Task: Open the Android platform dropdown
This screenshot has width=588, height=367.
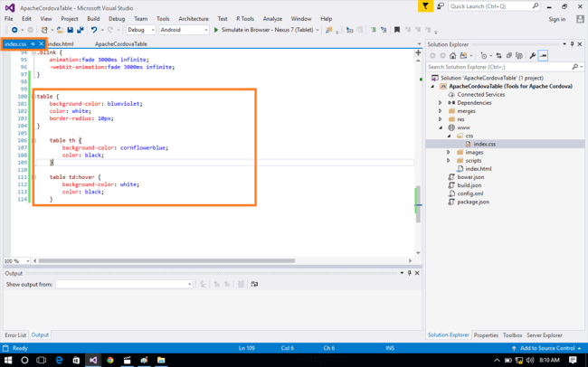Action: point(182,30)
